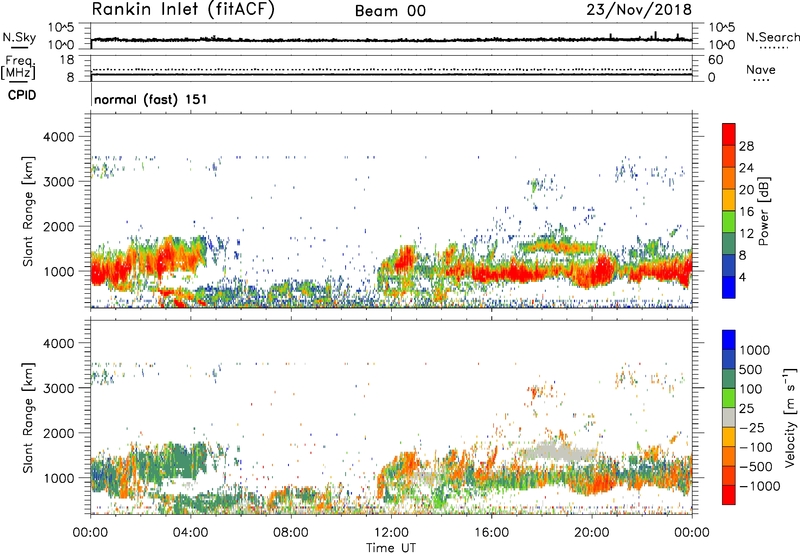Click the "100" label on velocity color bar

tap(751, 389)
